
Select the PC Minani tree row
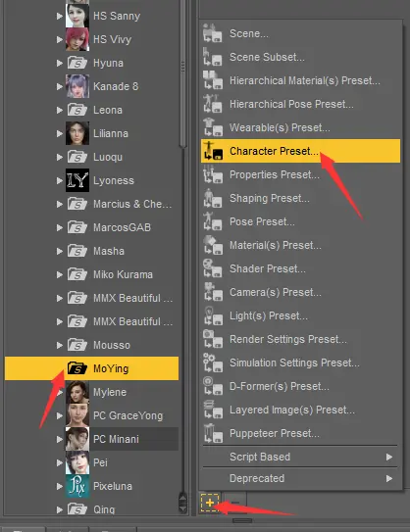click(91, 439)
